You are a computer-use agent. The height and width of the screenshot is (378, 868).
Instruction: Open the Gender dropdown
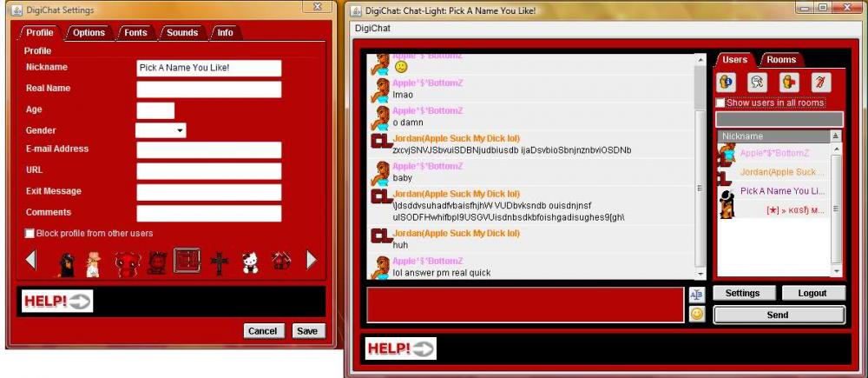pyautogui.click(x=161, y=130)
